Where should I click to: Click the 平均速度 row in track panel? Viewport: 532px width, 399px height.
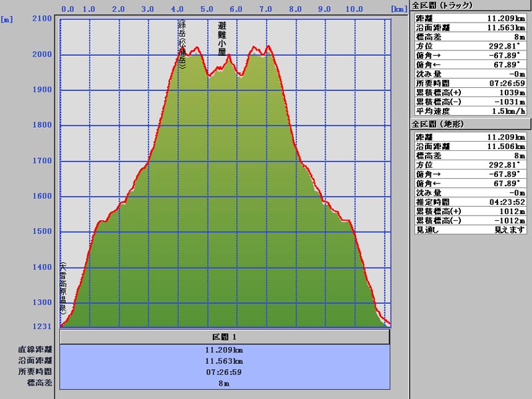470,112
